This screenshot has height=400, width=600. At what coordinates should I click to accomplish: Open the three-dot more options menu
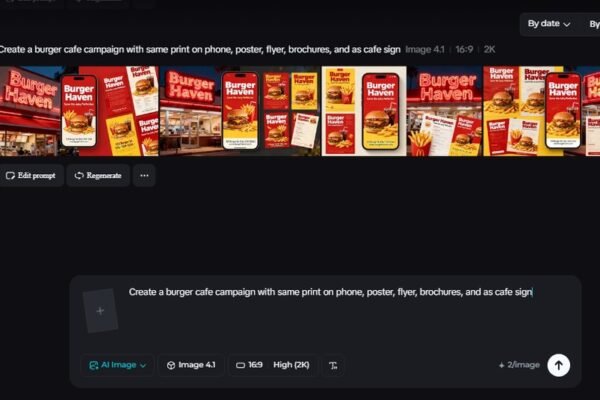pyautogui.click(x=144, y=176)
